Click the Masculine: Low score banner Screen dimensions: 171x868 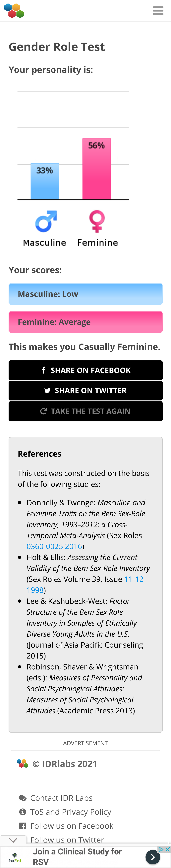(x=85, y=294)
